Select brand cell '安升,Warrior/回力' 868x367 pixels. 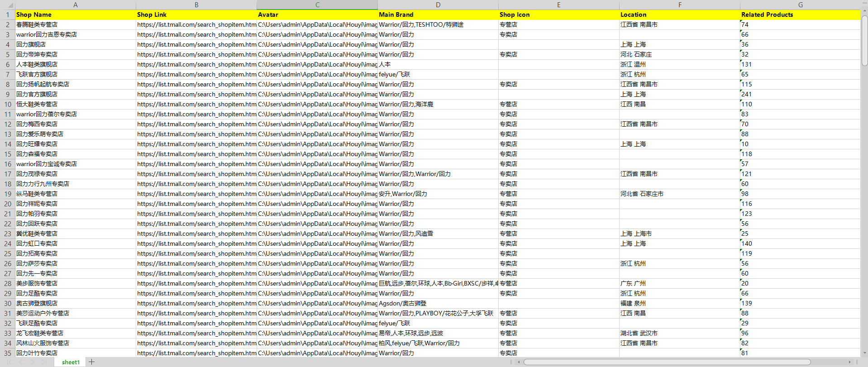point(438,194)
